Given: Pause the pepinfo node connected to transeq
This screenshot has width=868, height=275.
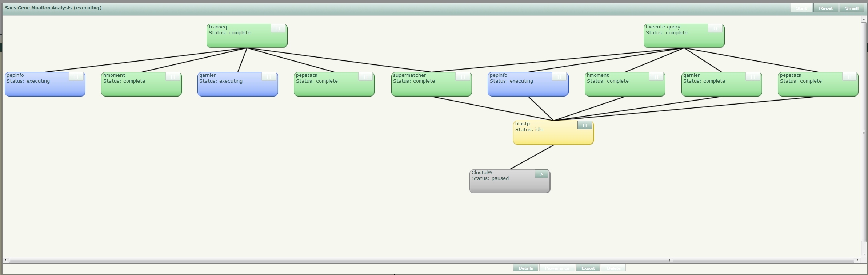Looking at the screenshot, I should pos(76,77).
